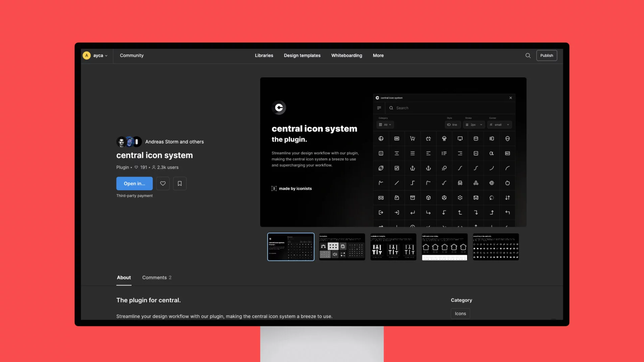Viewport: 644px width, 362px height.
Task: Open the Style dropdown in plugin
Action: click(x=453, y=124)
